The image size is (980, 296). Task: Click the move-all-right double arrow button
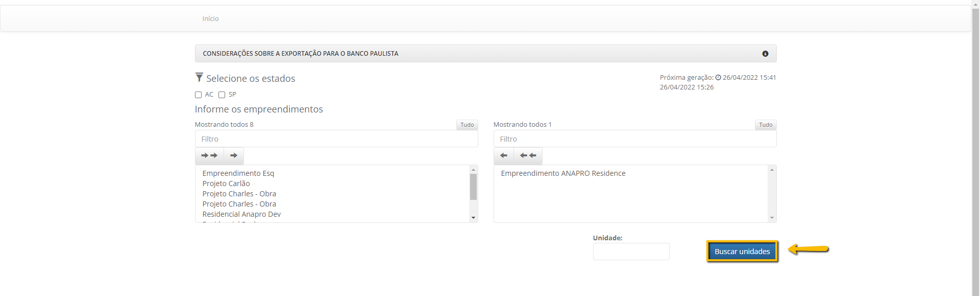[209, 155]
